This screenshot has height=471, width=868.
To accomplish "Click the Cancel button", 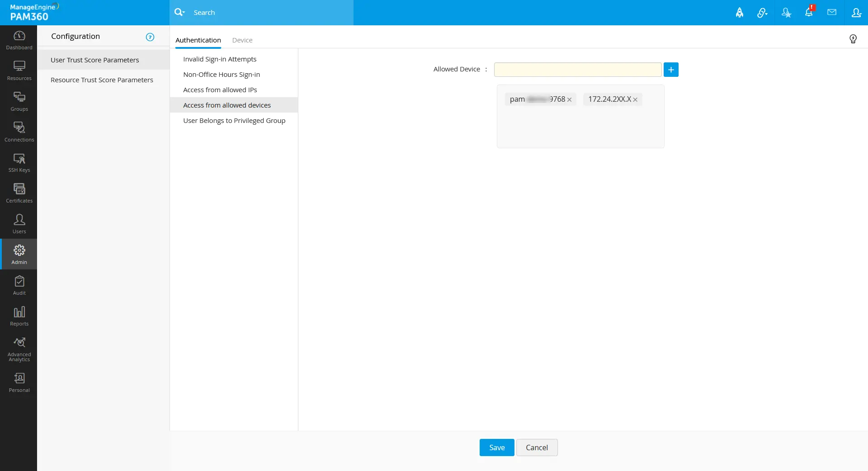I will pos(537,447).
